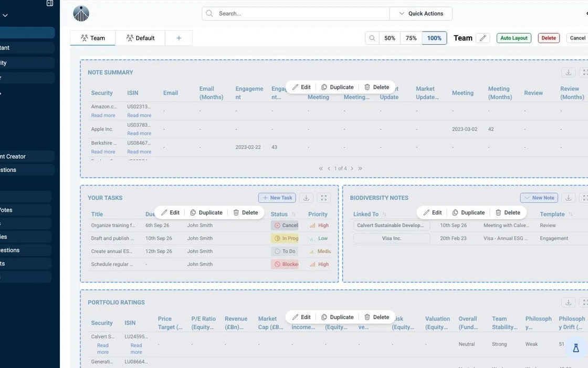The height and width of the screenshot is (368, 588).
Task: Open the Quick Actions dropdown
Action: (421, 14)
